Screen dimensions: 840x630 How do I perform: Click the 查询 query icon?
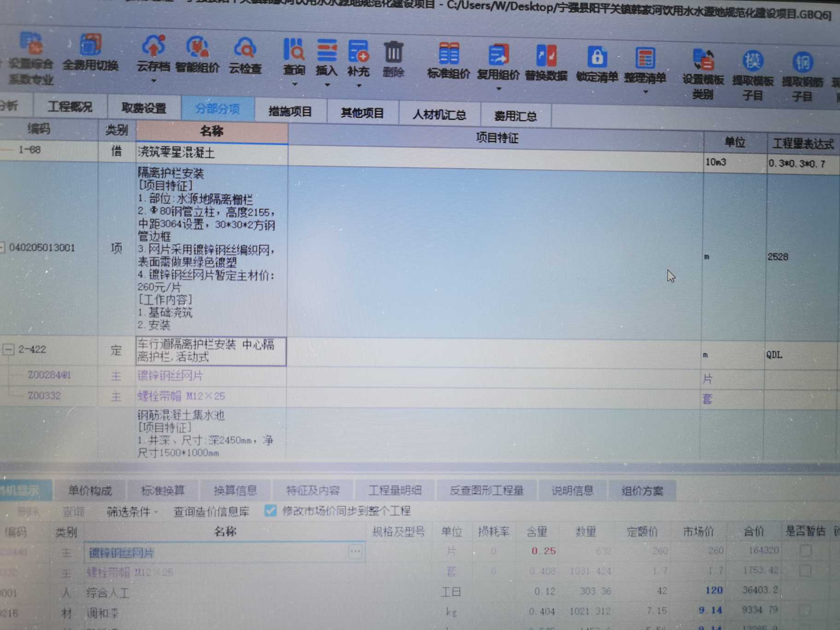click(x=294, y=50)
